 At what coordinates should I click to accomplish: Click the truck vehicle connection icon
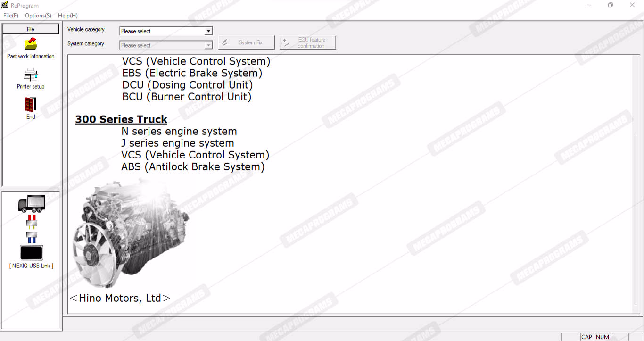pyautogui.click(x=32, y=203)
